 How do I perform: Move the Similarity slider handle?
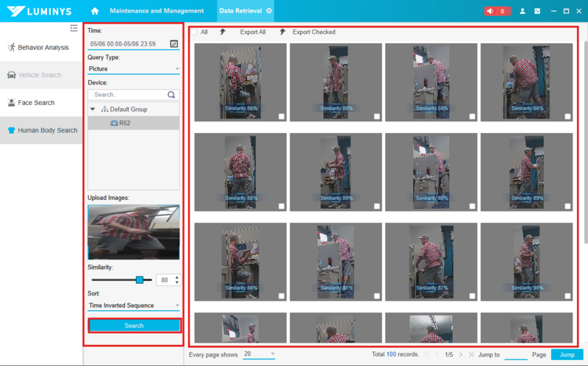pos(140,280)
